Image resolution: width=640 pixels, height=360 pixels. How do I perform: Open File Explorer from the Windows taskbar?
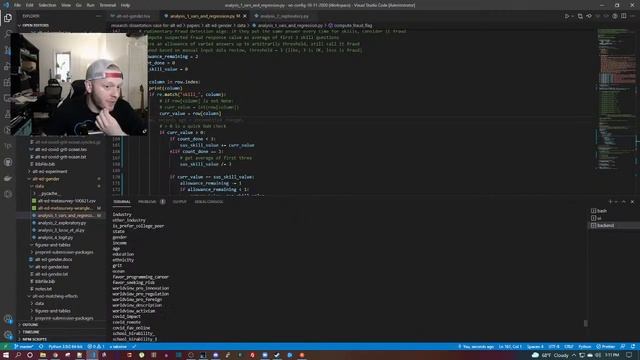click(x=42, y=356)
